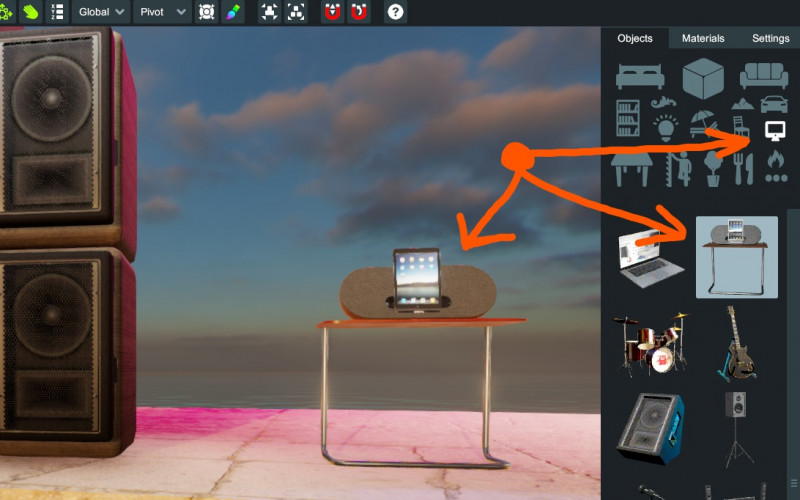
Task: Select the car vehicles category icon
Action: click(774, 104)
